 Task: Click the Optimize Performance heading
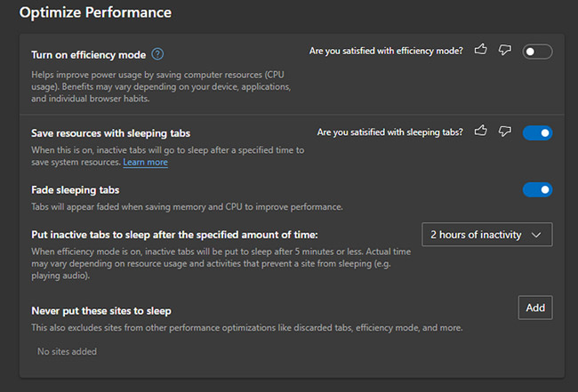click(95, 12)
